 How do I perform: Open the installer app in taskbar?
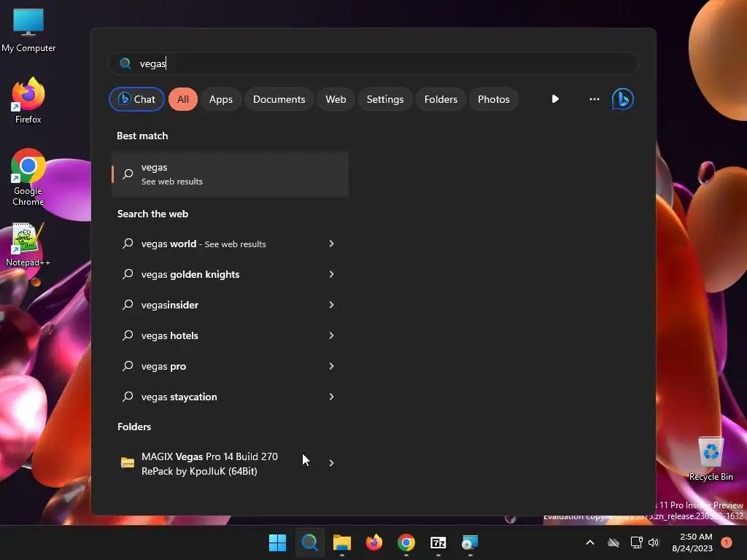(471, 542)
